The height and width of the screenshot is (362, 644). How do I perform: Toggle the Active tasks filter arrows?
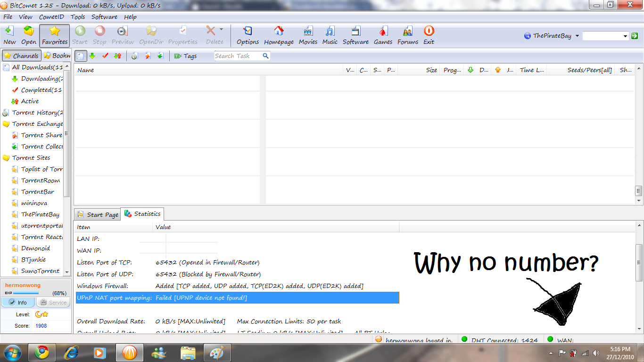click(x=118, y=56)
